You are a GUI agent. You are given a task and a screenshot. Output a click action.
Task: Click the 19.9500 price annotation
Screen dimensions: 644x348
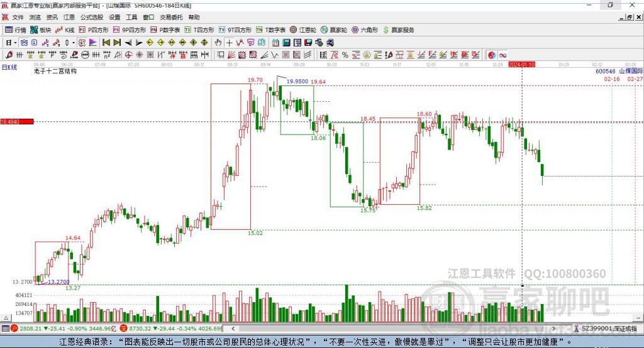pos(297,81)
